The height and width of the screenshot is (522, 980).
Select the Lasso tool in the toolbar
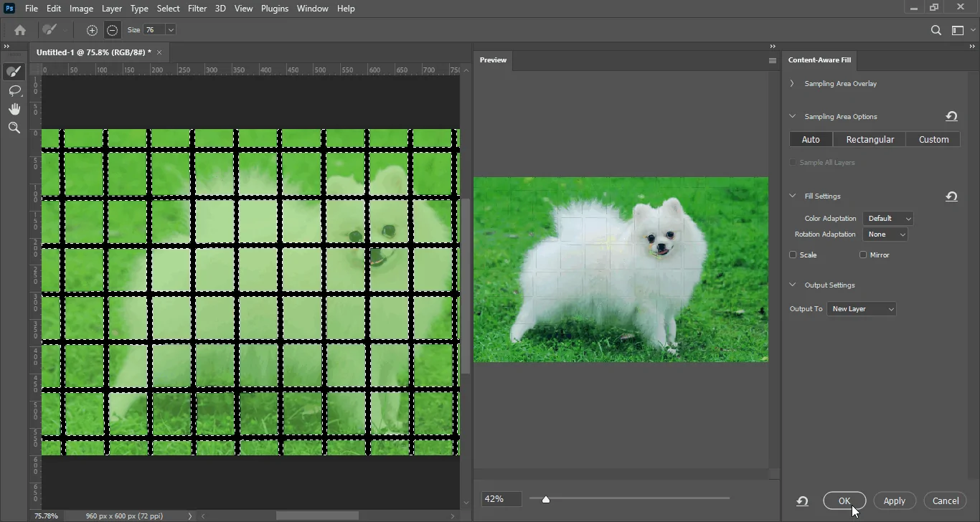pyautogui.click(x=14, y=90)
